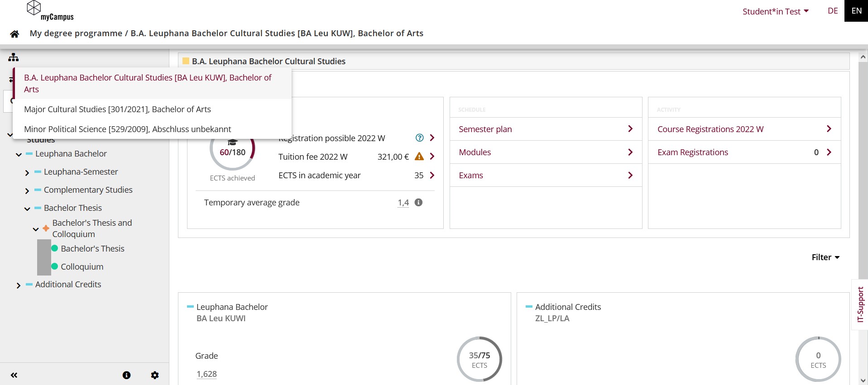Collapse the top-level Studies tree node

(10, 134)
